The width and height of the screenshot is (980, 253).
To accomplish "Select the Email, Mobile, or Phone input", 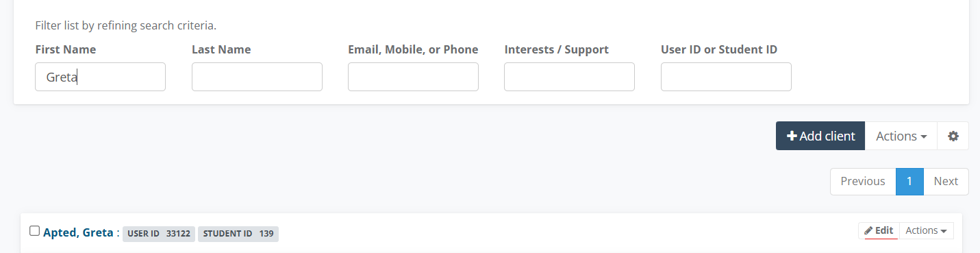I will click(413, 77).
